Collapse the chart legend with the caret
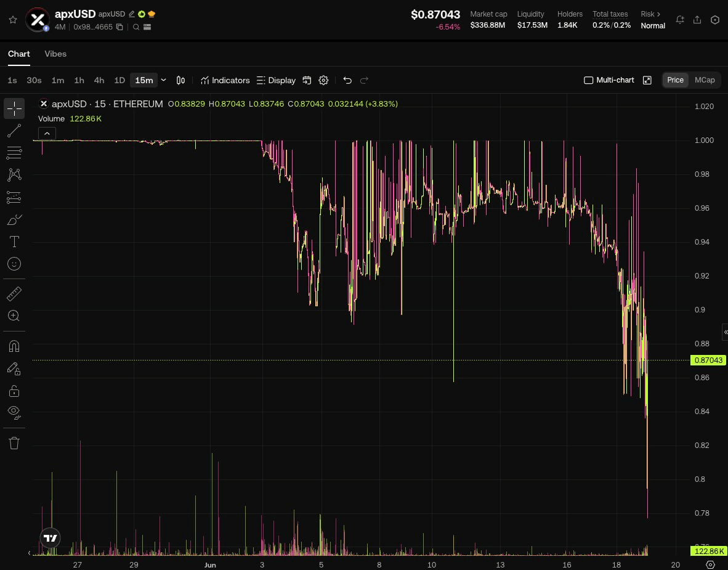This screenshot has height=570, width=728. coord(47,133)
